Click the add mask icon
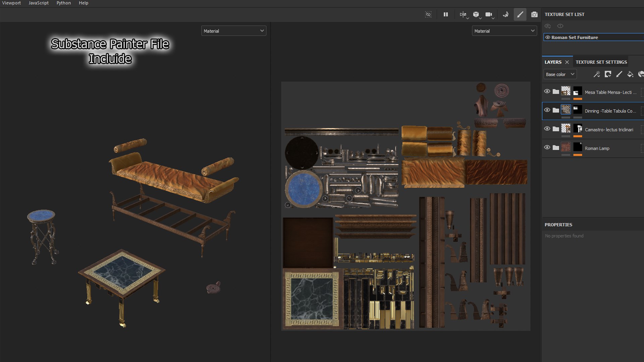 coord(608,74)
